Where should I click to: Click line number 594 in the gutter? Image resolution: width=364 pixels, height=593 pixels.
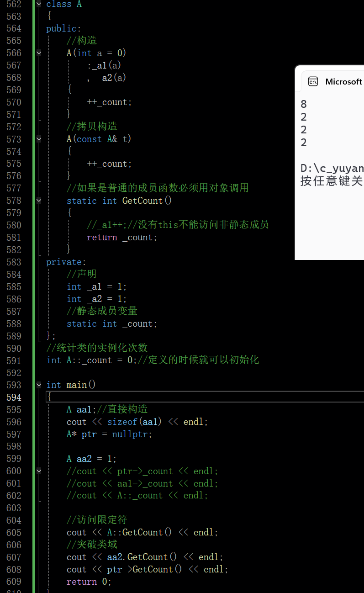14,397
